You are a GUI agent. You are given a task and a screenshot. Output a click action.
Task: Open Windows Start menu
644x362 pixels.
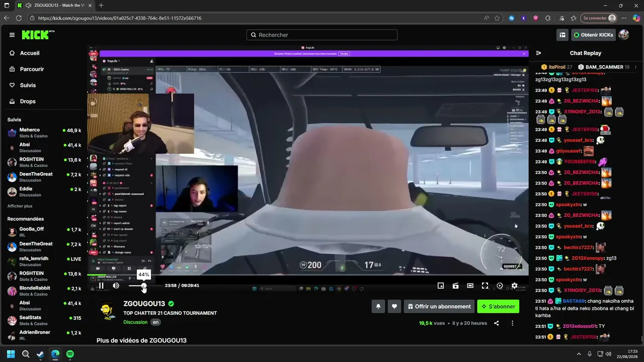pos(11,354)
